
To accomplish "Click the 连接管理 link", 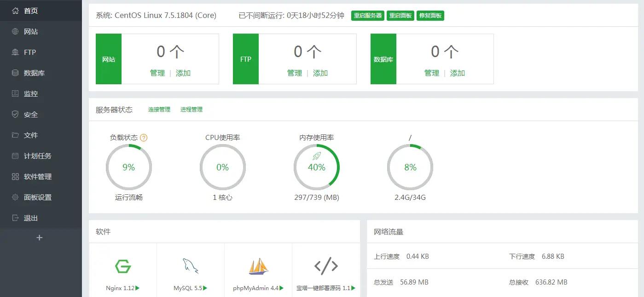I will (159, 110).
